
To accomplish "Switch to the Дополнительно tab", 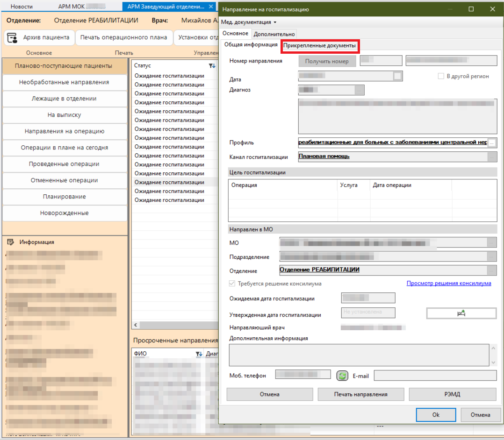I will [274, 34].
